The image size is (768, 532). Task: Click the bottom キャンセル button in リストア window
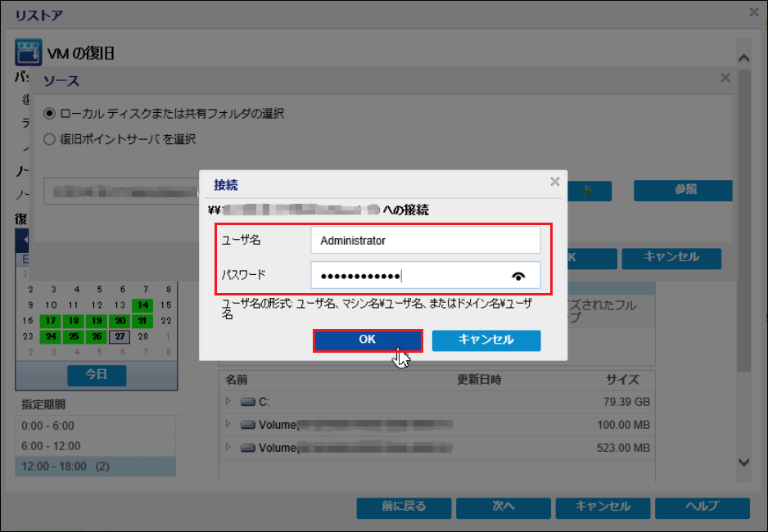tap(603, 507)
